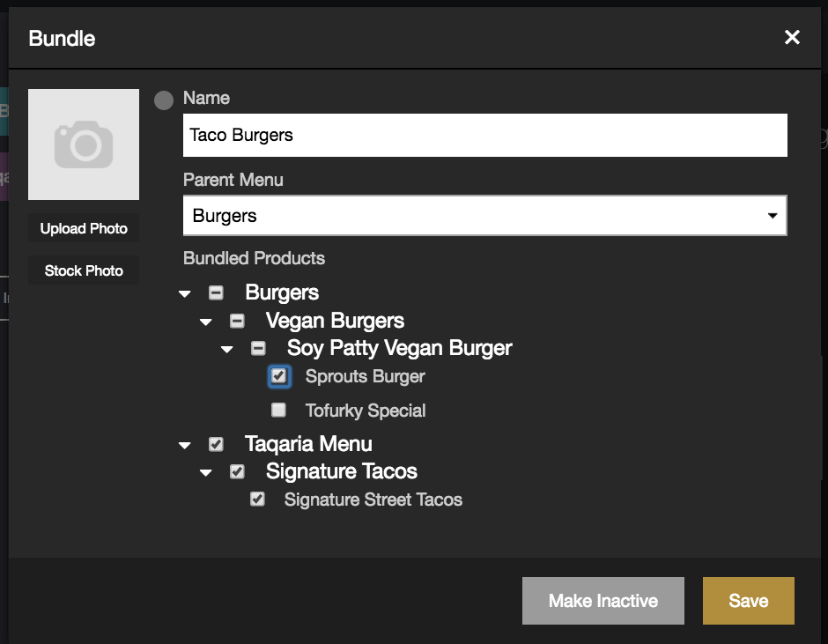Uncheck Signature Street Tacos checkbox
The height and width of the screenshot is (644, 828).
258,500
